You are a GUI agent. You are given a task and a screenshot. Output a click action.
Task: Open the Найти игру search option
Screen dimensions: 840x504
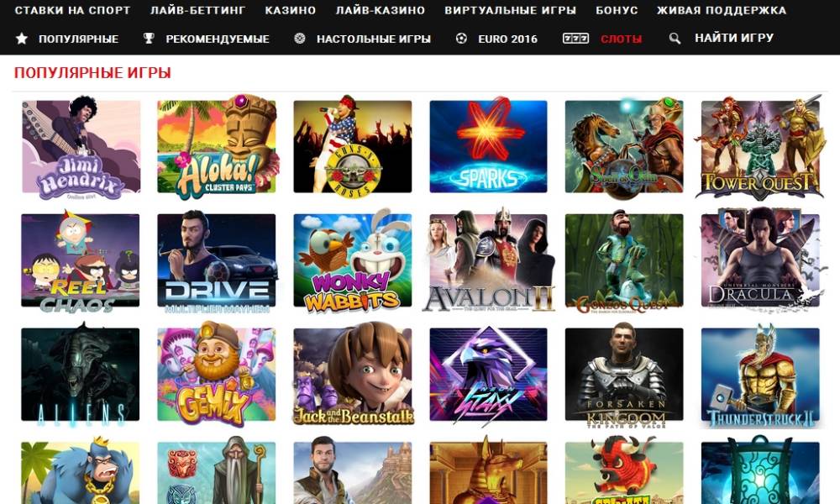tap(734, 38)
